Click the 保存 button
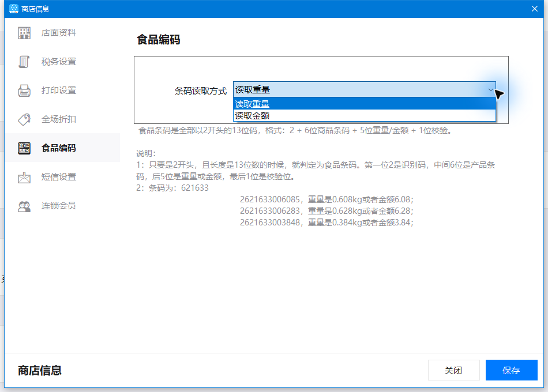548x392 pixels. [x=511, y=370]
